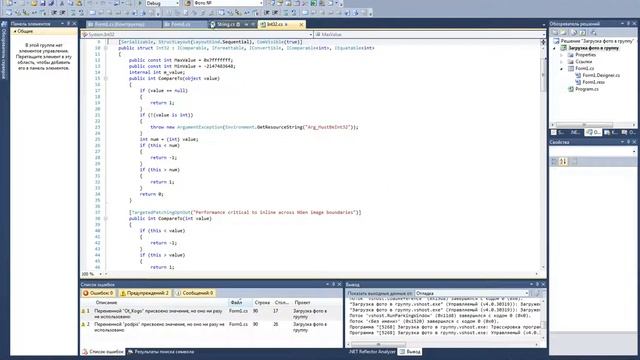The height and width of the screenshot is (360, 640).
Task: Select warning 1 about 'Ot_Kogo' variable
Action: click(x=212, y=313)
